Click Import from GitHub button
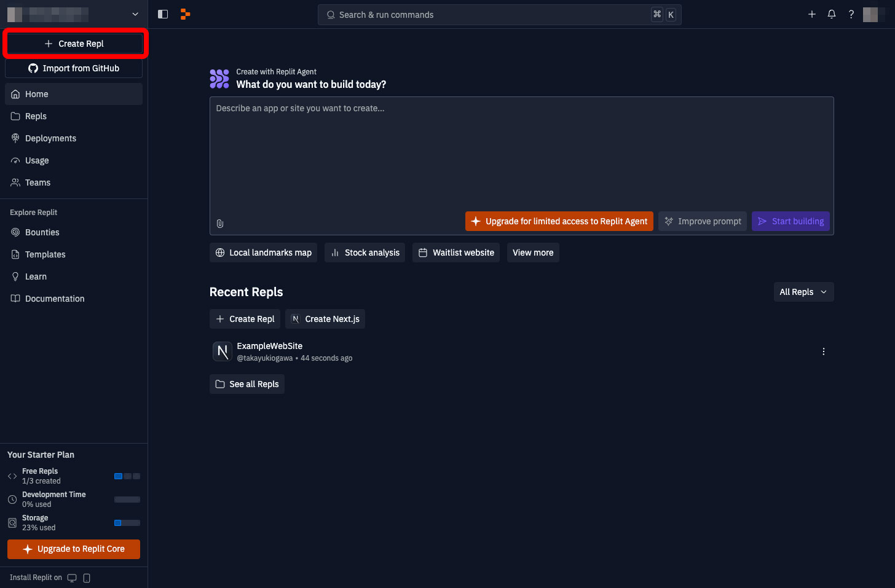 pyautogui.click(x=74, y=68)
